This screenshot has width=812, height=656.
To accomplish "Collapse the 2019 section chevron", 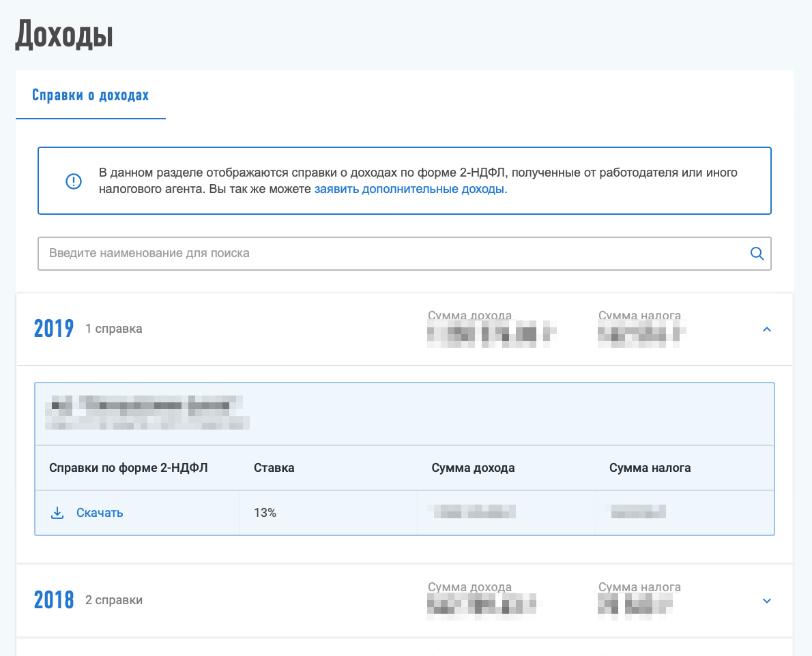I will point(767,329).
